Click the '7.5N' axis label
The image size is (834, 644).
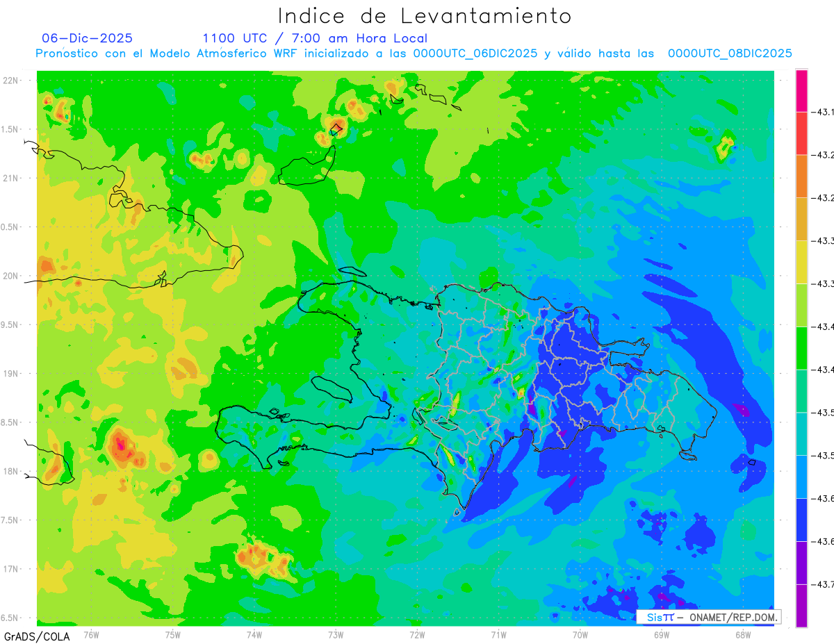[x=10, y=520]
